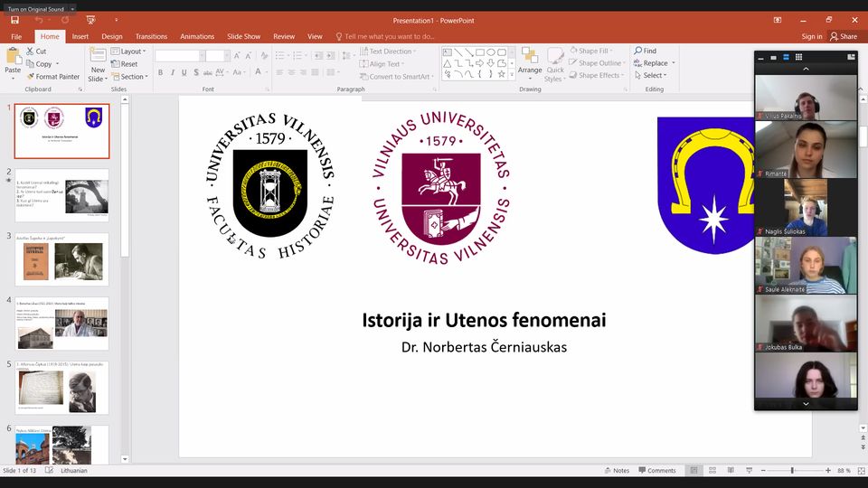868x488 pixels.
Task: Switch to the Insert tab
Action: [80, 36]
